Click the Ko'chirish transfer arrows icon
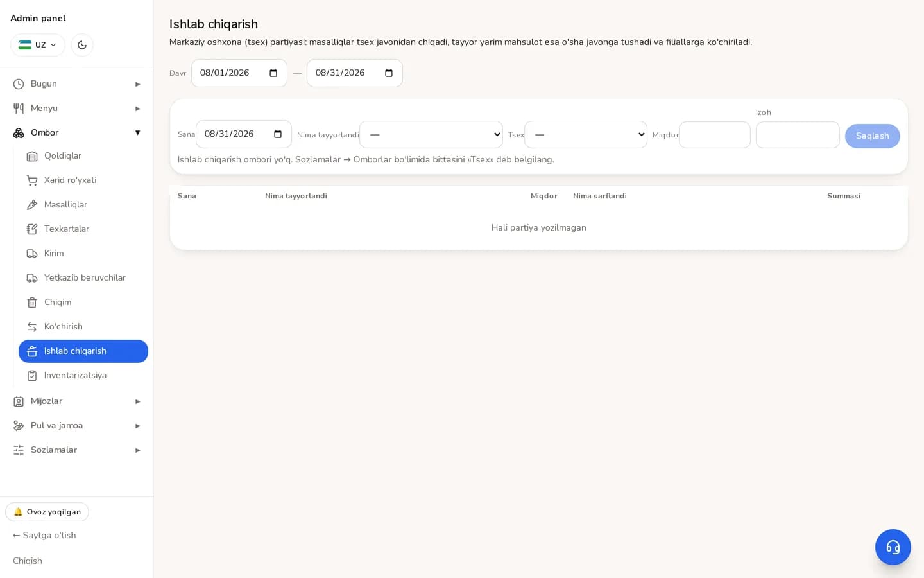The image size is (924, 578). 32,327
